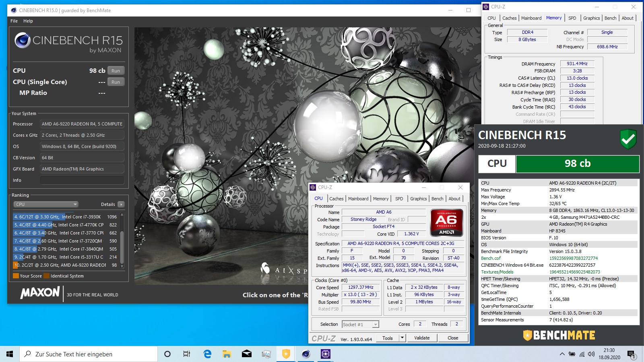Viewport: 644px width, 362px height.
Task: Expand the ranking Details arrow
Action: [x=121, y=204]
